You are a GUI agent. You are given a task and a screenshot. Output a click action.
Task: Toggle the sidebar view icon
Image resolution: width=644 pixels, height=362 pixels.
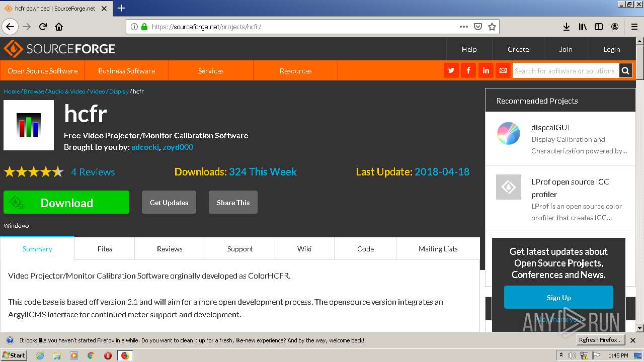(x=599, y=27)
